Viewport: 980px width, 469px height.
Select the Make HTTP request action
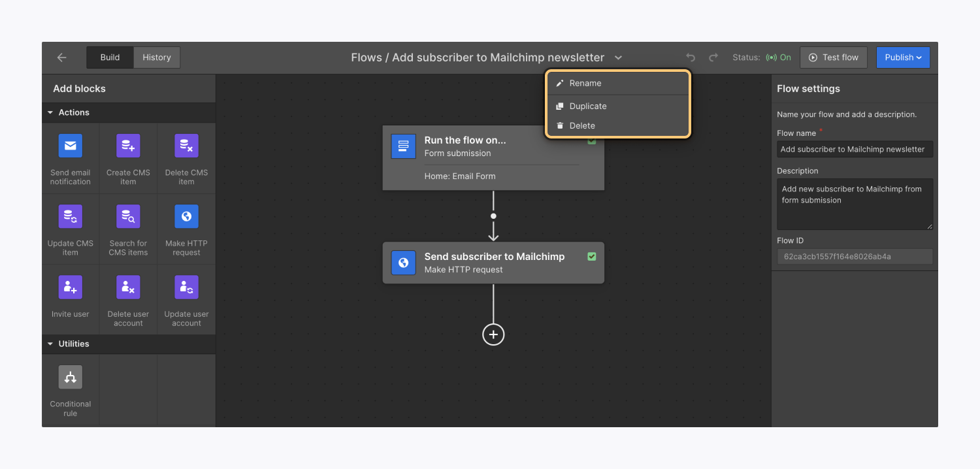[x=186, y=228]
